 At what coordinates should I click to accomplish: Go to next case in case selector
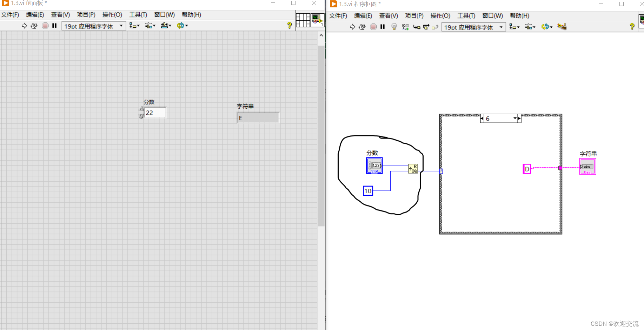click(519, 119)
